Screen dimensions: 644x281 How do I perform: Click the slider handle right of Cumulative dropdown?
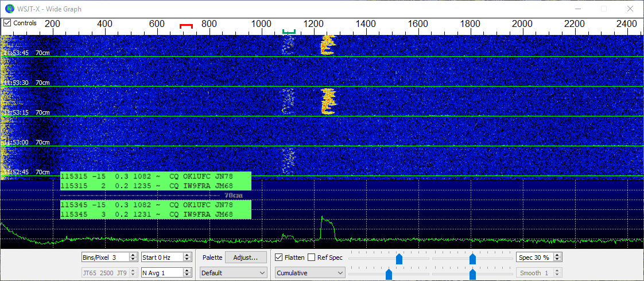click(x=389, y=274)
